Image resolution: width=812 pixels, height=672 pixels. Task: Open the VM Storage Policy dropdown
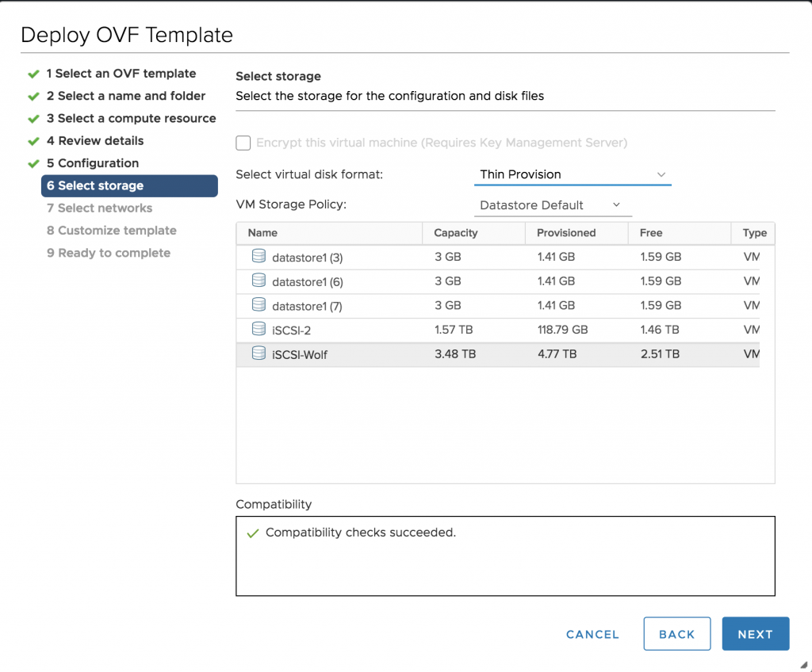click(553, 205)
